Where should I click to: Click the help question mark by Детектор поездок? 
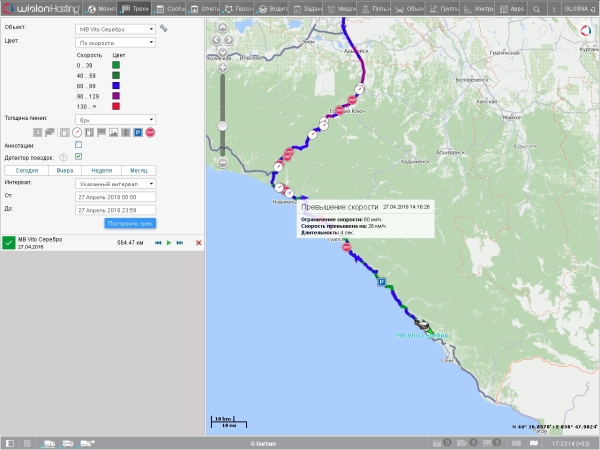point(63,157)
